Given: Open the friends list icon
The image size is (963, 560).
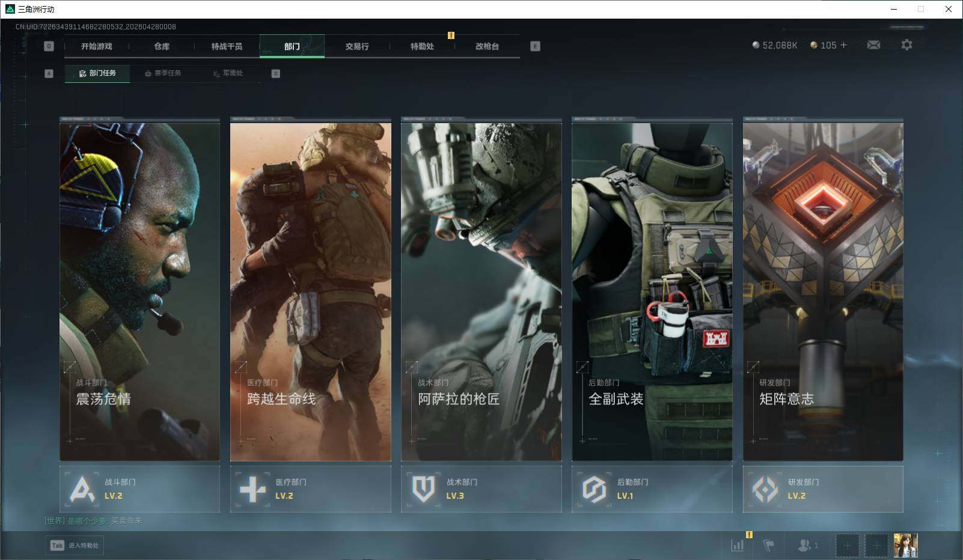Looking at the screenshot, I should (804, 546).
